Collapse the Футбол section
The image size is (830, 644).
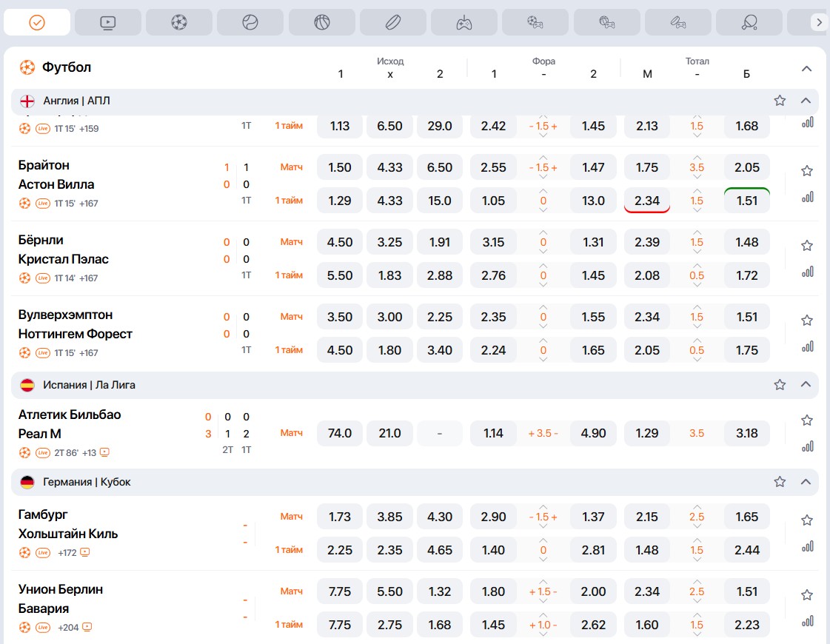pyautogui.click(x=807, y=69)
